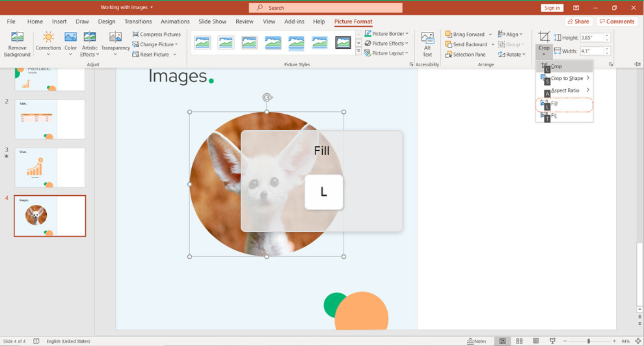Image resolution: width=644 pixels, height=346 pixels.
Task: Switch to the Review tab
Action: (245, 21)
